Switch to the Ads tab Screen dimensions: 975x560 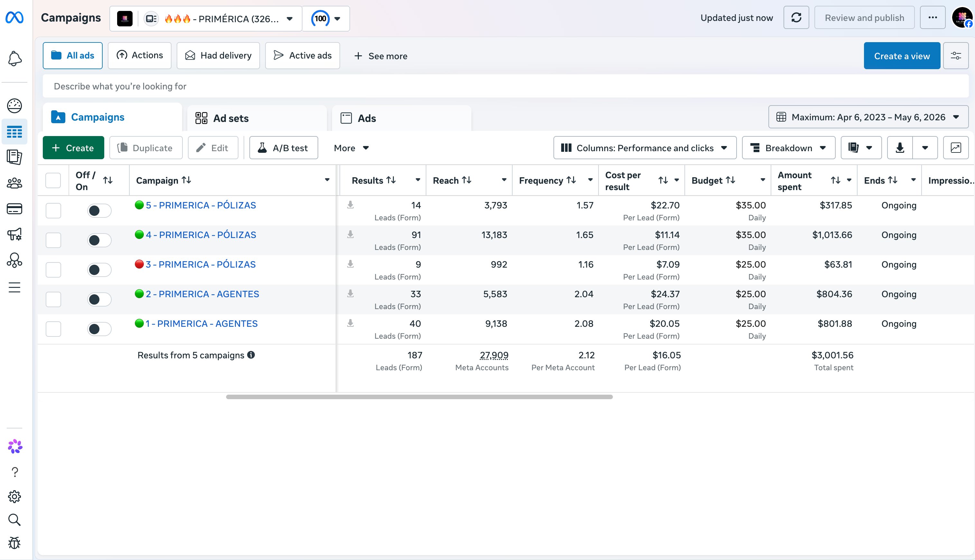[401, 118]
